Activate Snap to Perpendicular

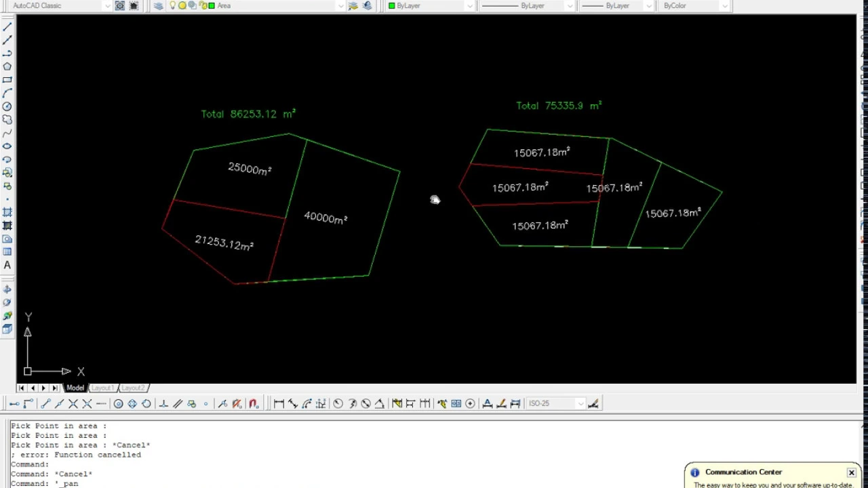pos(163,404)
